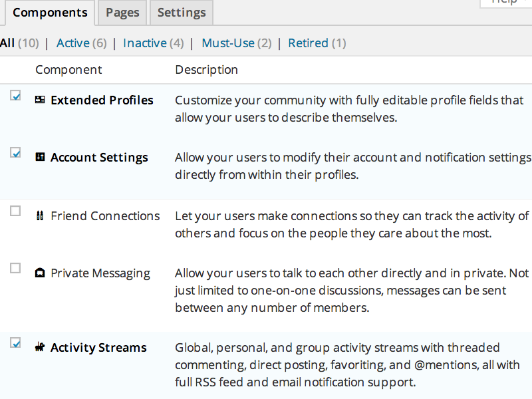Click the Activity Streams component icon
Screen dimensions: 532x399
coord(40,347)
